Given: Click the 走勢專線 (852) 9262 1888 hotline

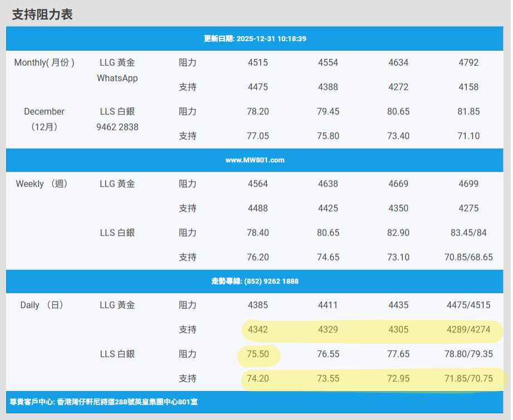Looking at the screenshot, I should click(255, 281).
